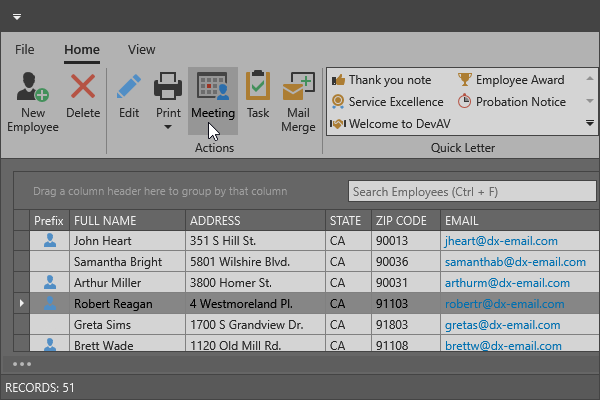This screenshot has height=400, width=600.
Task: Switch to the Home tab
Action: tap(82, 50)
